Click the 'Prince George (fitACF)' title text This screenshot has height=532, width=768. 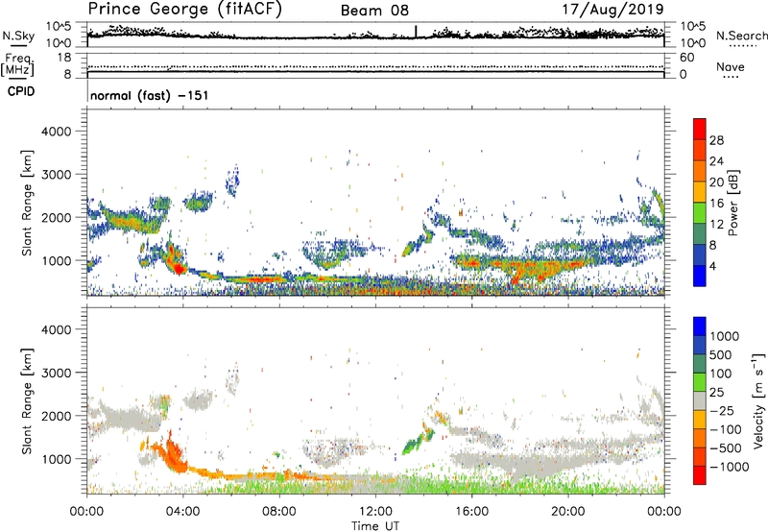coord(185,10)
